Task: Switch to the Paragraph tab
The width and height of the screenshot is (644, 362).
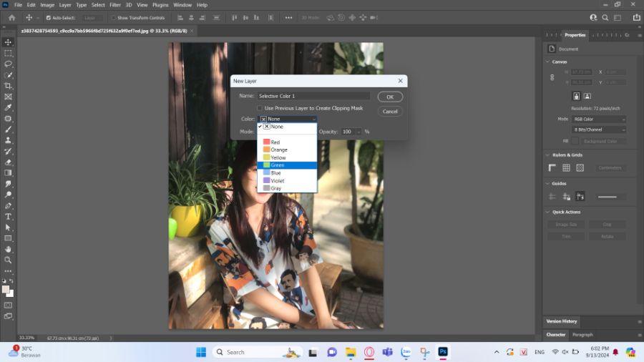Action: point(582,335)
